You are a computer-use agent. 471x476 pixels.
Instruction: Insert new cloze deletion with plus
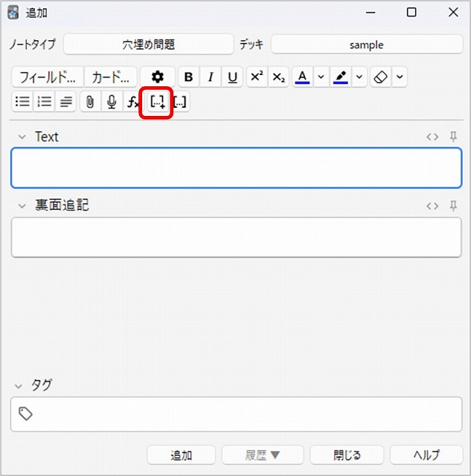click(158, 102)
